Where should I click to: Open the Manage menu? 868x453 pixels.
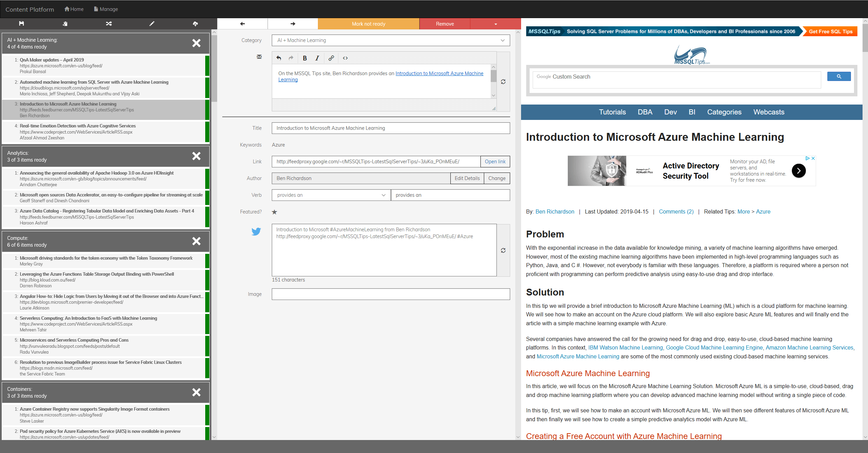click(106, 9)
